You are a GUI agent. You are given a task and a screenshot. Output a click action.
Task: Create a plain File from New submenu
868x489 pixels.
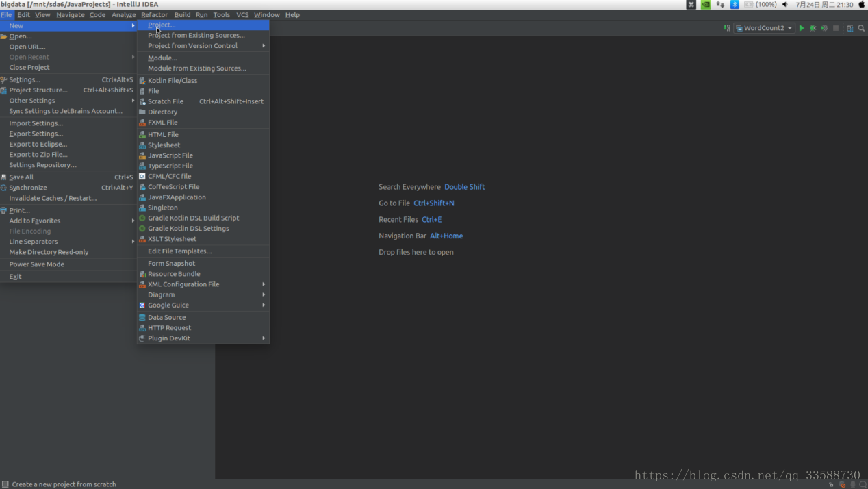click(203, 91)
